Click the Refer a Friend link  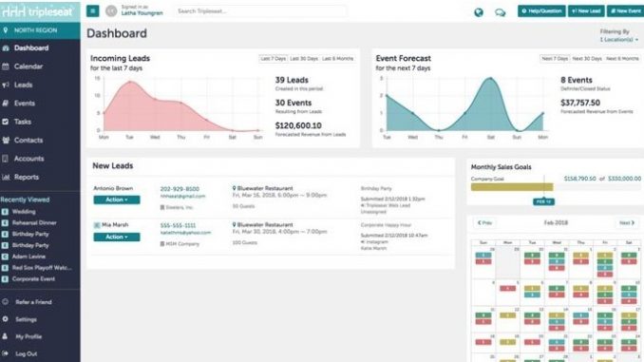33,302
